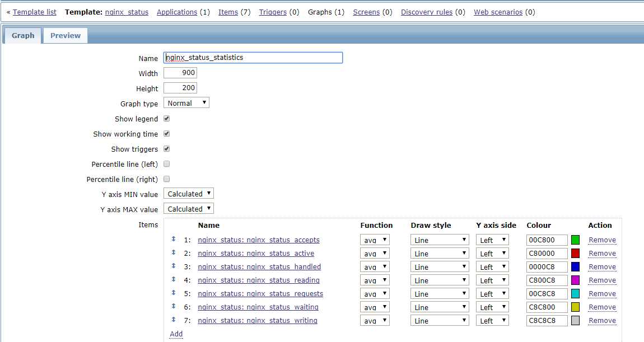
Task: Open nginx_status_writing item link
Action: (x=258, y=321)
